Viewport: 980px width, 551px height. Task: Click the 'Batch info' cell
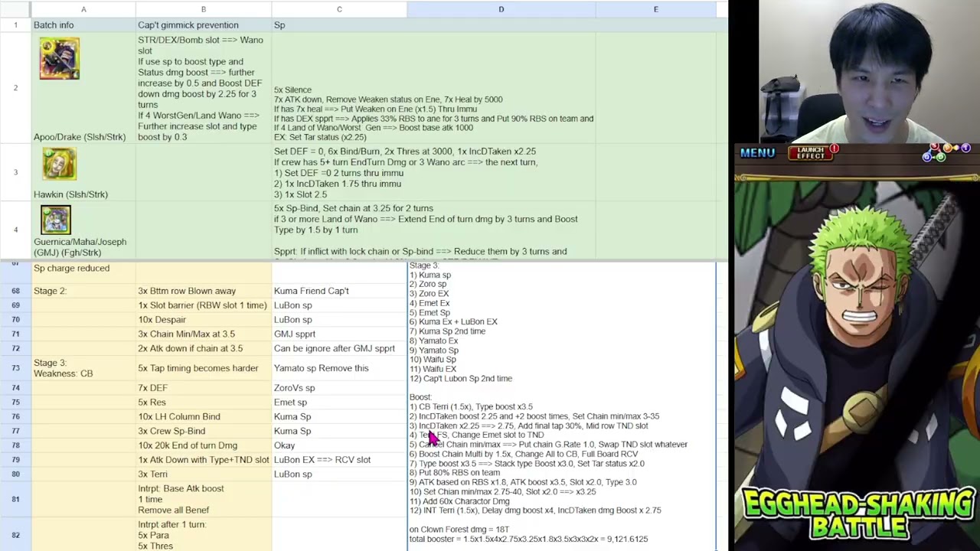[83, 25]
